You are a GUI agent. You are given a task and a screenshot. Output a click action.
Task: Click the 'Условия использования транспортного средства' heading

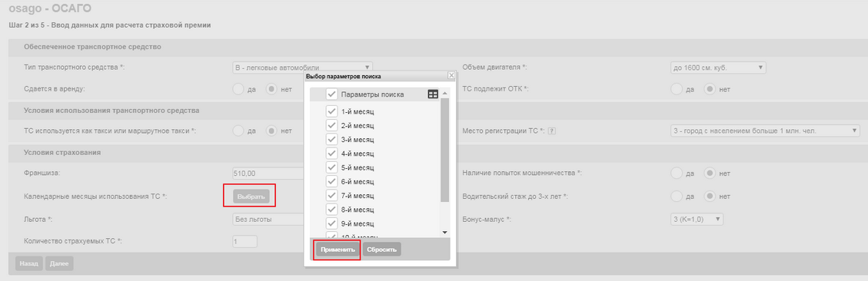[111, 110]
